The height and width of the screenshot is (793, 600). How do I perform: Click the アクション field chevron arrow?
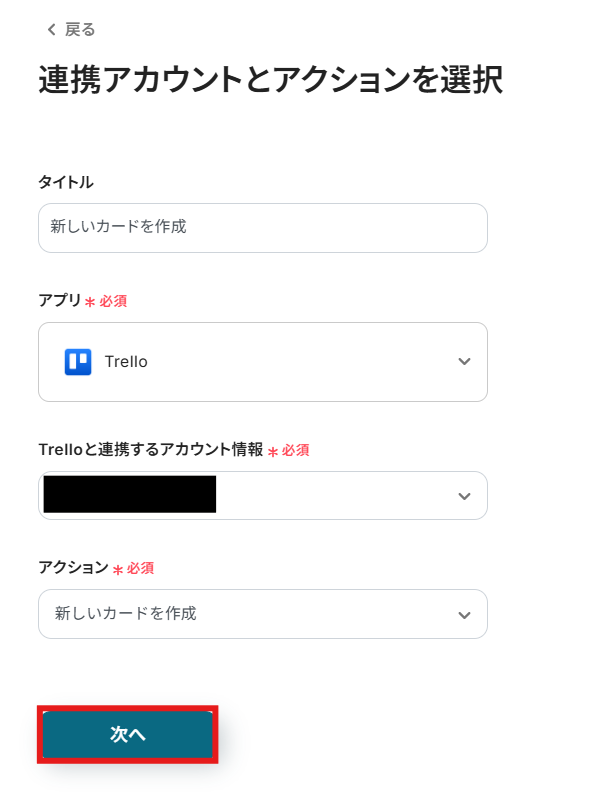coord(464,614)
